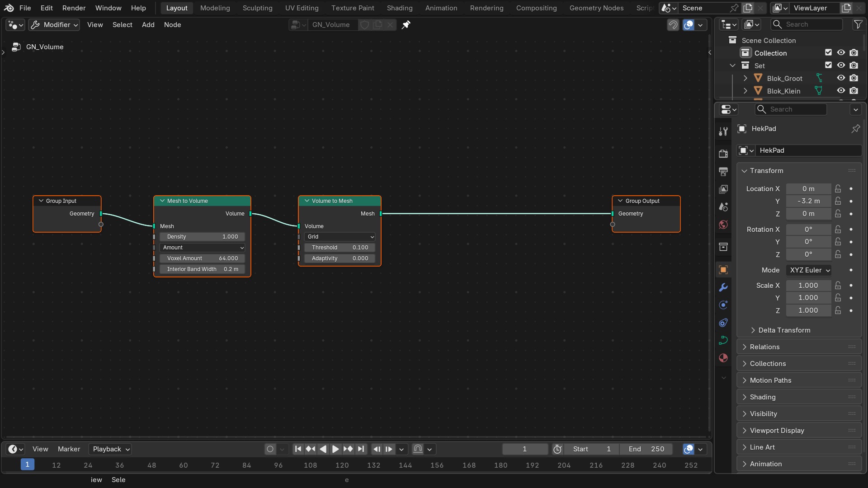Click the outliner Search field
Screen dimensions: 868x488
coord(807,24)
